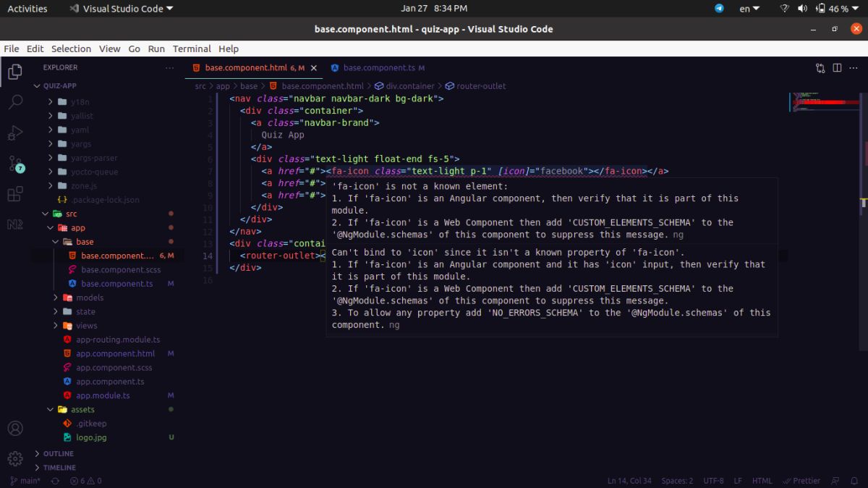Image resolution: width=868 pixels, height=488 pixels.
Task: Click Activities in the top bar
Action: (27, 9)
